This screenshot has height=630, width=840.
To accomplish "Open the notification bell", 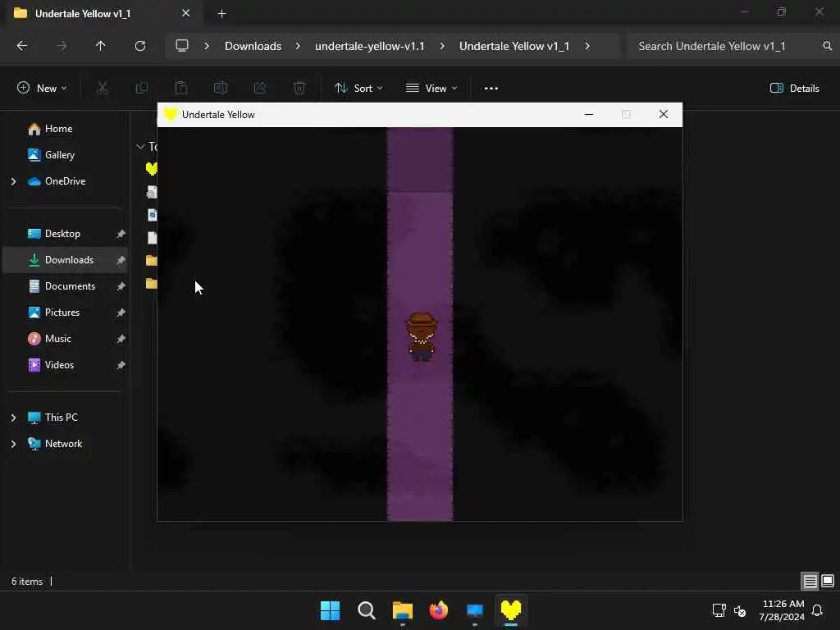I will tap(818, 610).
